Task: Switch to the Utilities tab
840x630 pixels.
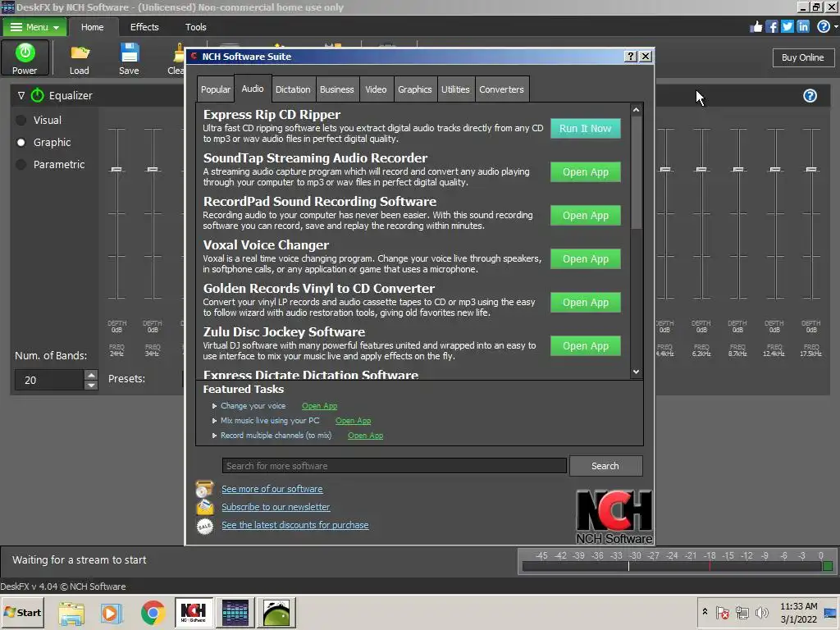Action: (455, 89)
